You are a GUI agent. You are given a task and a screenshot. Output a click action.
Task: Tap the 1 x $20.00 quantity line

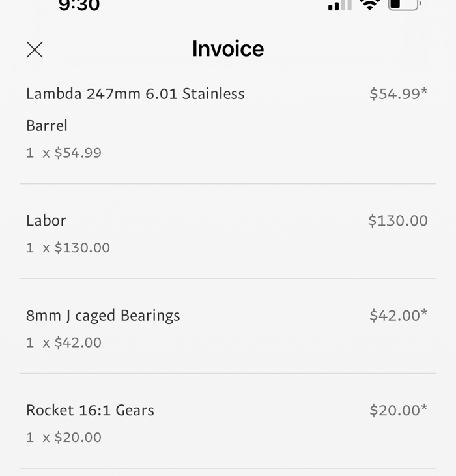coord(64,437)
